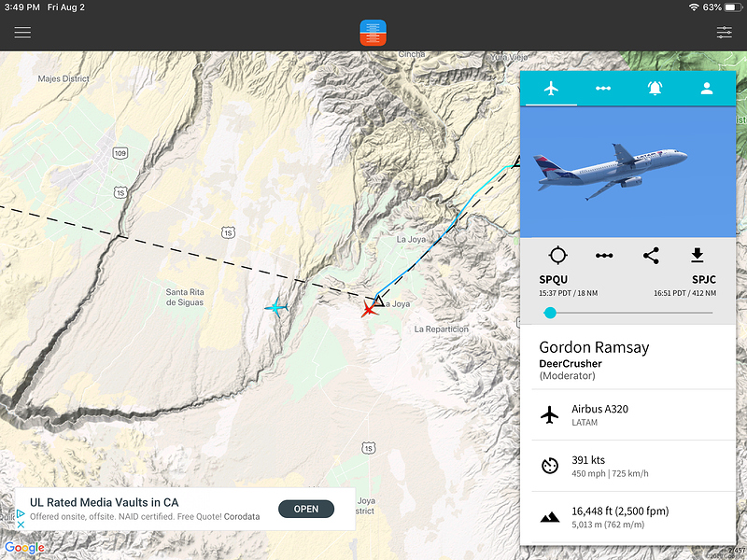
Task: Select arrival airport SPJC
Action: [704, 279]
